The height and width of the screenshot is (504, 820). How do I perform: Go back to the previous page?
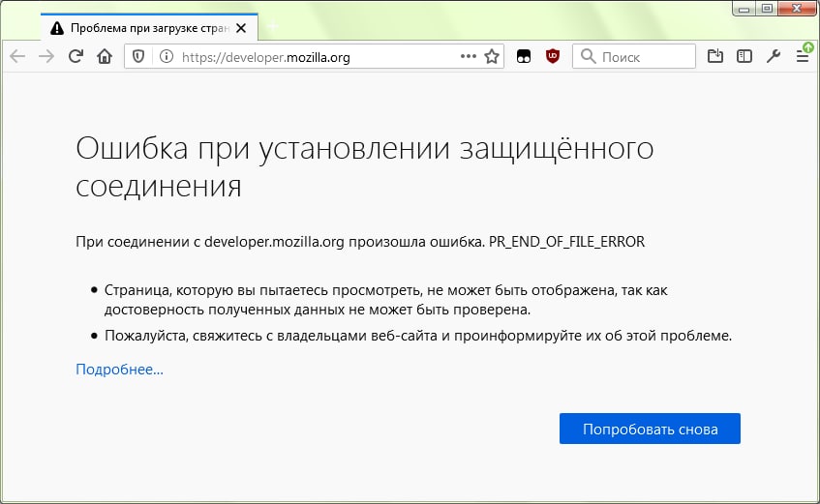[x=17, y=56]
